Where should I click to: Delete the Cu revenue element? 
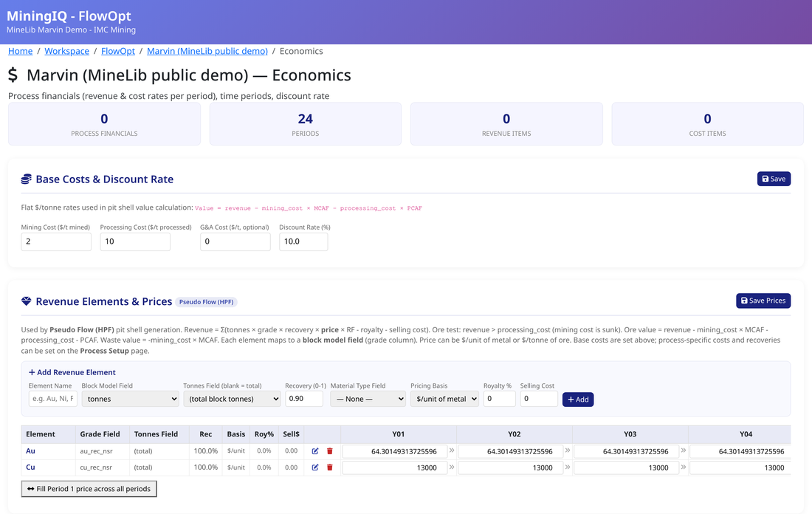[330, 467]
